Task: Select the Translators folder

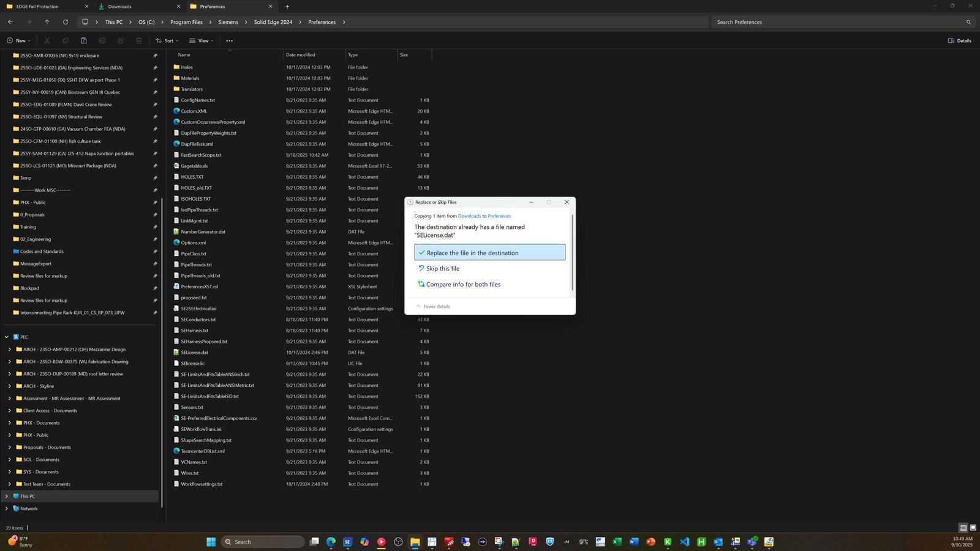Action: tap(192, 89)
